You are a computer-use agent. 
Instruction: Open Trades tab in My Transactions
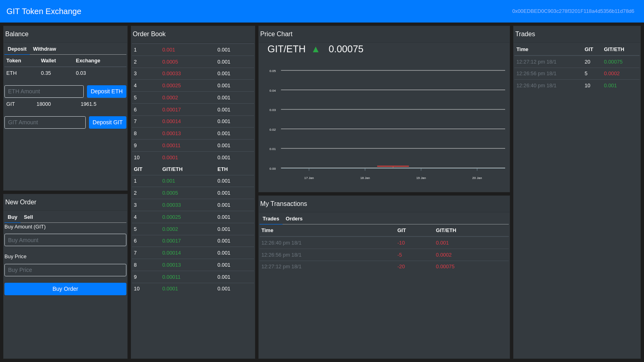point(270,219)
